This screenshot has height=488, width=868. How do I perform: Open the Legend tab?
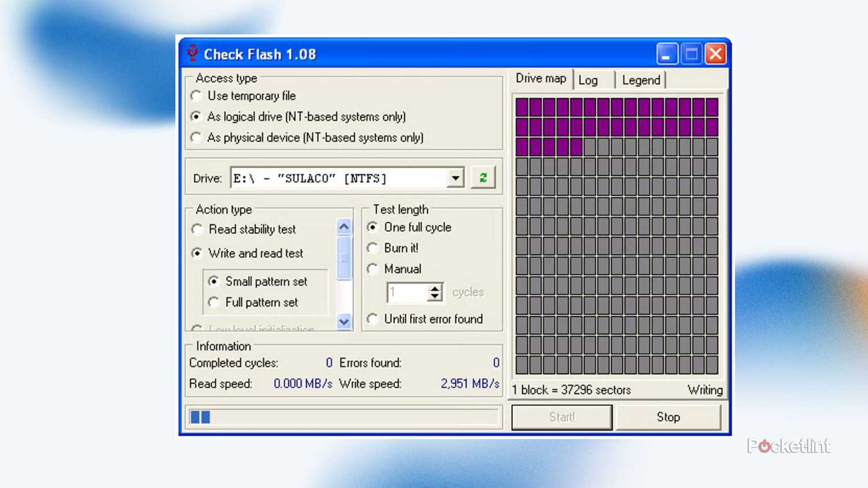[641, 80]
